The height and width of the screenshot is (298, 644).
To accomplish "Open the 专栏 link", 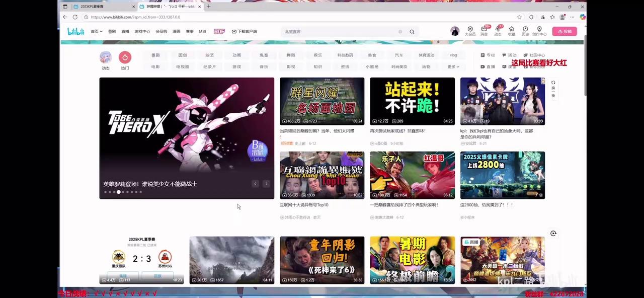I will pos(488,55).
